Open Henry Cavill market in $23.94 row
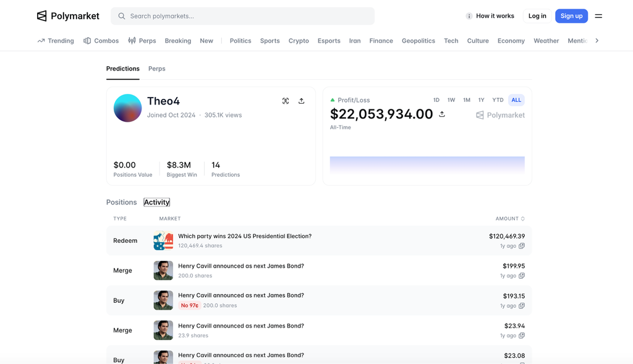This screenshot has height=364, width=633. coord(241,326)
